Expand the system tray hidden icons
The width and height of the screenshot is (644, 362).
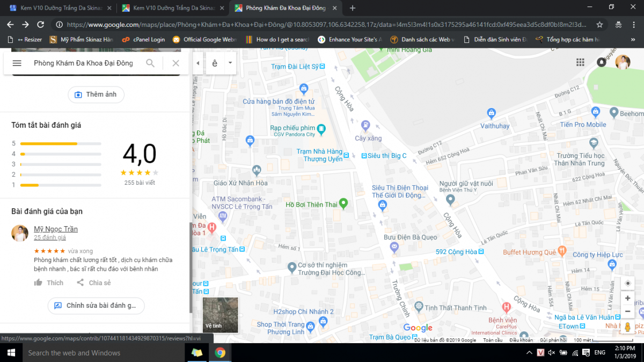[529, 353]
